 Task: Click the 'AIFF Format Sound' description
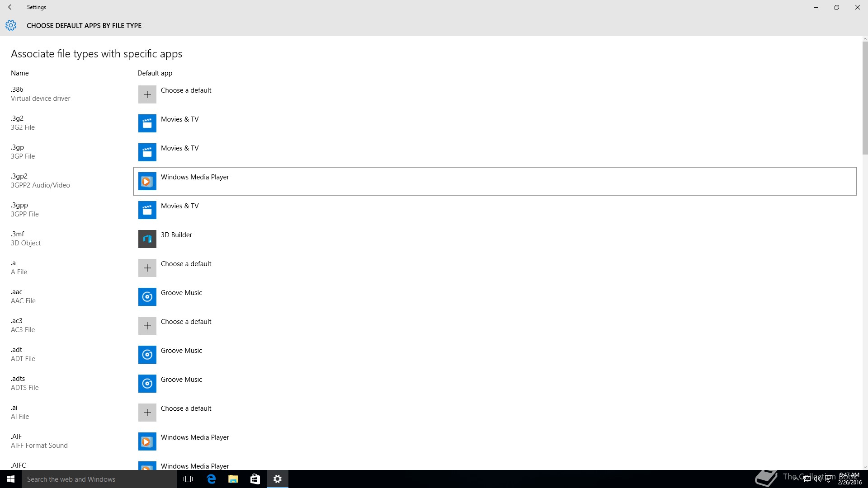point(39,446)
